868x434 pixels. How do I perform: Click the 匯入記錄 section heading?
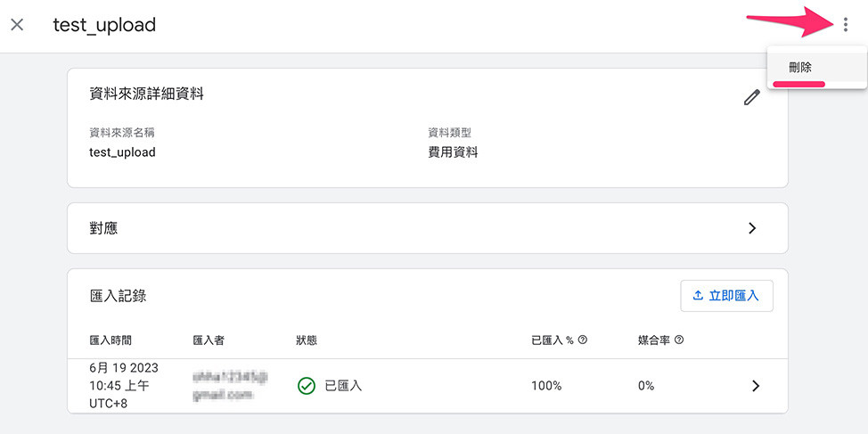click(x=119, y=296)
